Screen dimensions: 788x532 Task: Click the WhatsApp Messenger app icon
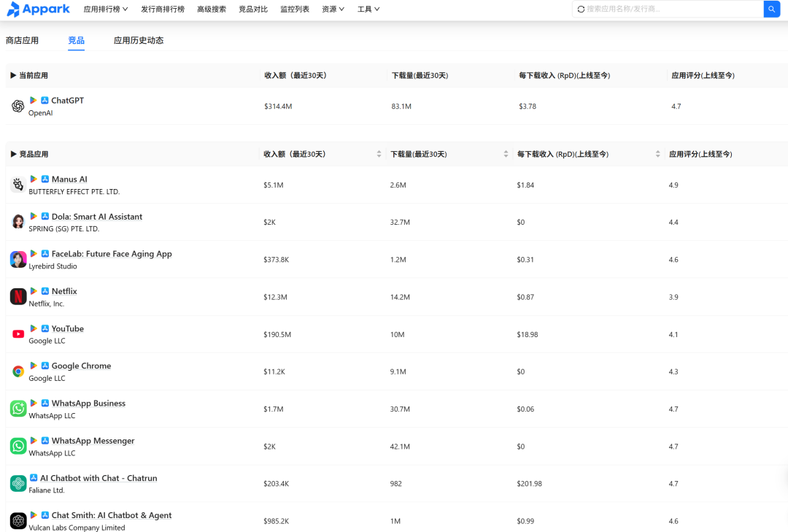[18, 446]
